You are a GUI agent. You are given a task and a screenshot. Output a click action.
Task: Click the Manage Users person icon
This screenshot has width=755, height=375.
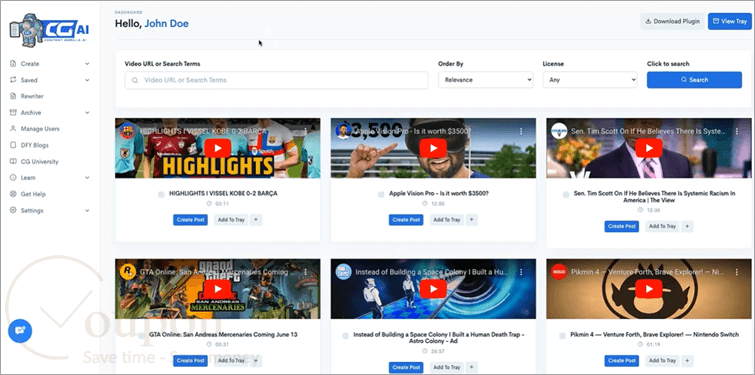(x=13, y=129)
